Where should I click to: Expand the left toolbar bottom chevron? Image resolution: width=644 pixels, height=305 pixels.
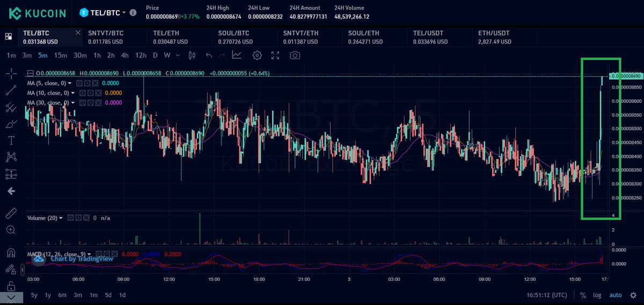point(11,299)
